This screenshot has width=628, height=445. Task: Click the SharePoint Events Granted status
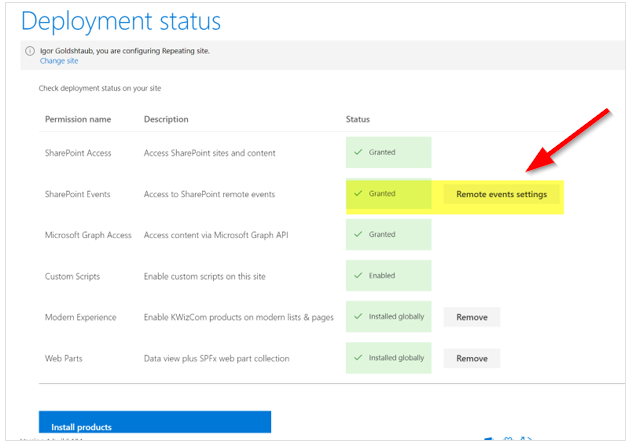[x=388, y=193]
